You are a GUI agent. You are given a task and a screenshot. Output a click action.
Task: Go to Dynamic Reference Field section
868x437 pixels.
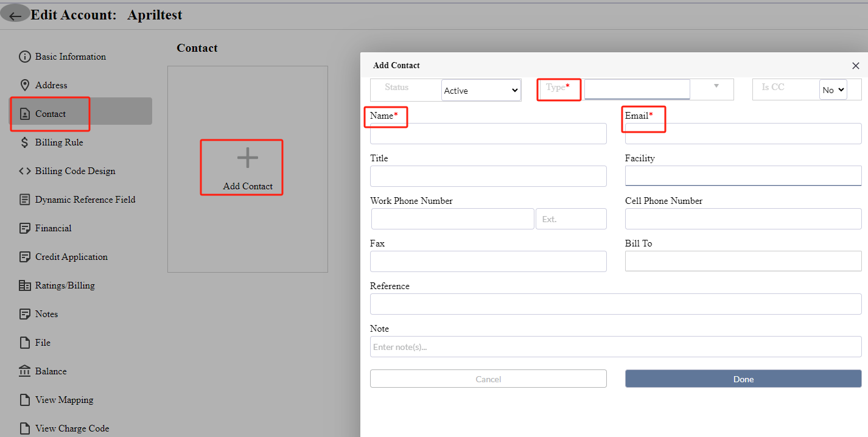tap(85, 200)
